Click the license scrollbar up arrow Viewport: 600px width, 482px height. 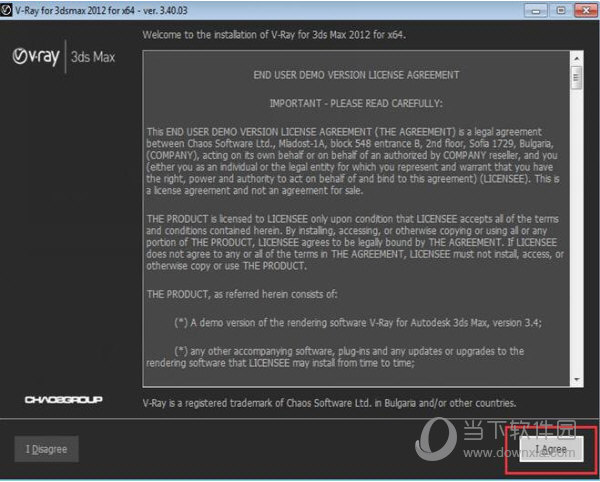point(577,59)
